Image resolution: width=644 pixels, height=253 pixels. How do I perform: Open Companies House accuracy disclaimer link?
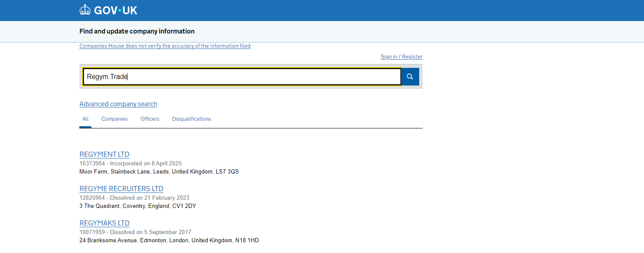[165, 46]
